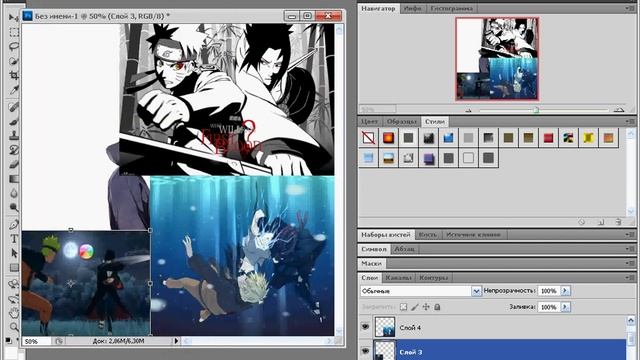Open the document status bar info arrow
The height and width of the screenshot is (360, 640).
176,341
